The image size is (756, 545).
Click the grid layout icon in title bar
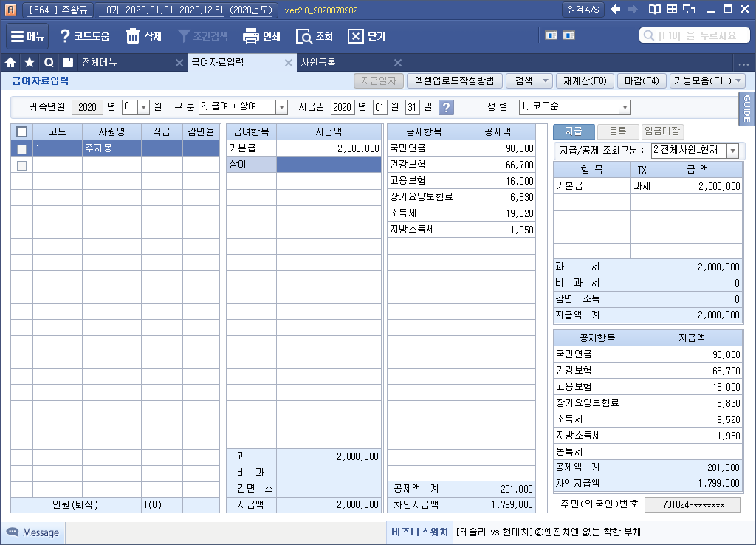672,9
